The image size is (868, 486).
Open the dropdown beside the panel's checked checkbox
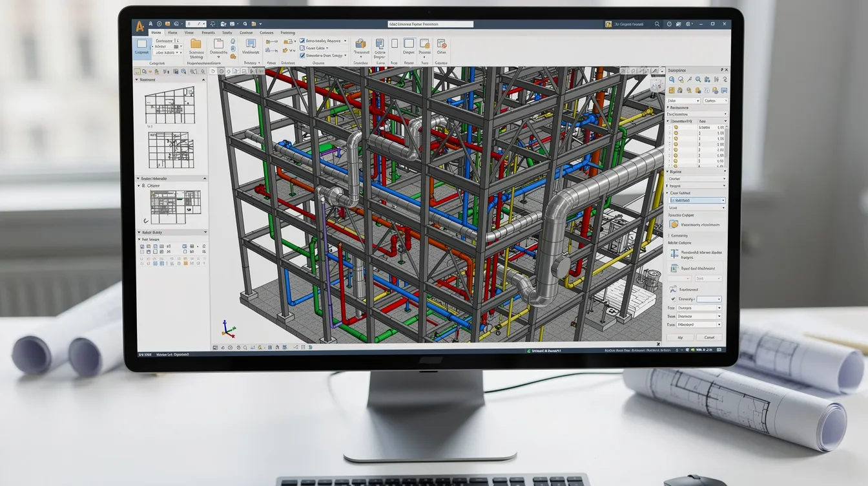point(709,299)
